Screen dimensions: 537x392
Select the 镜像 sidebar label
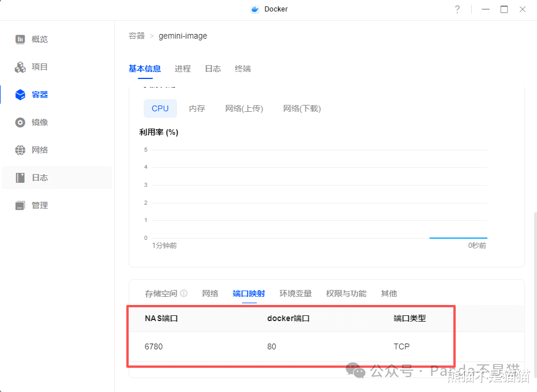tap(40, 123)
